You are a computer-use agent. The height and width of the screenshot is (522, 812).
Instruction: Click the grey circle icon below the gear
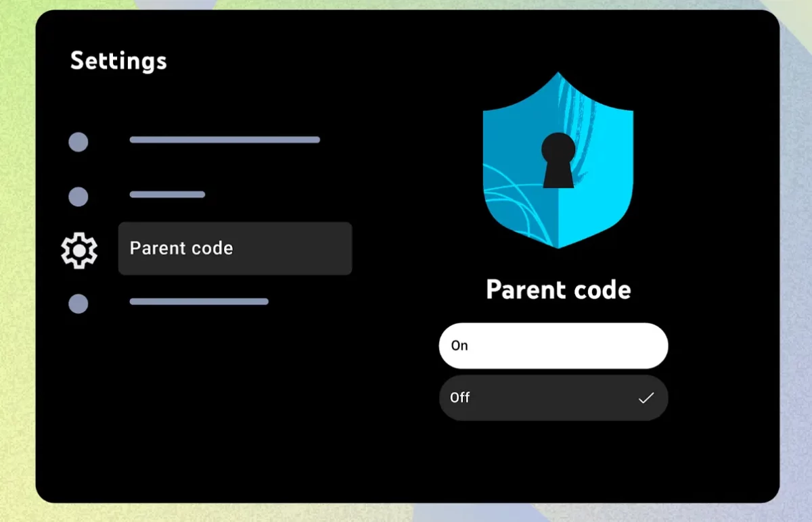pyautogui.click(x=78, y=304)
